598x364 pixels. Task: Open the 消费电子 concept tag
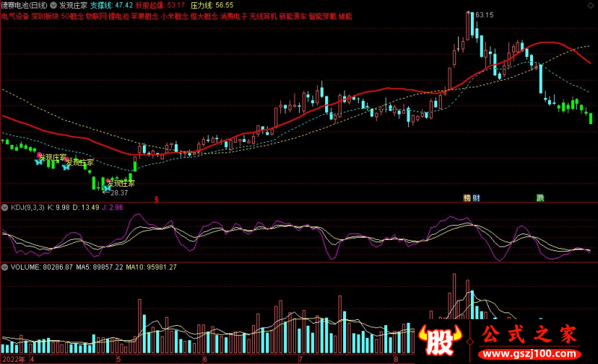tap(234, 16)
